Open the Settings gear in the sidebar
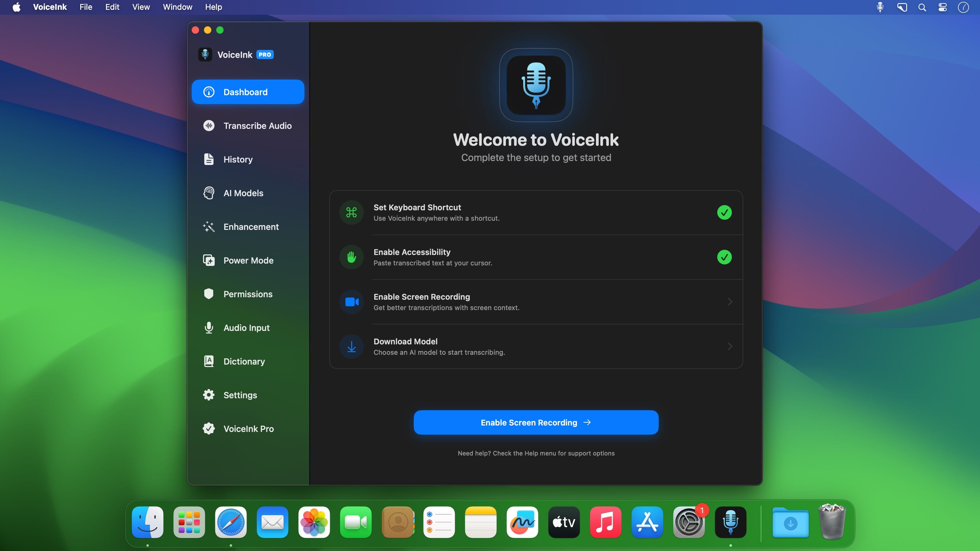 click(x=209, y=395)
